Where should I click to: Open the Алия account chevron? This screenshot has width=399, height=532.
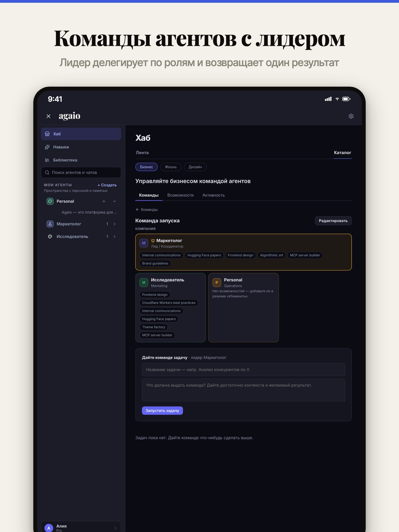(x=115, y=528)
